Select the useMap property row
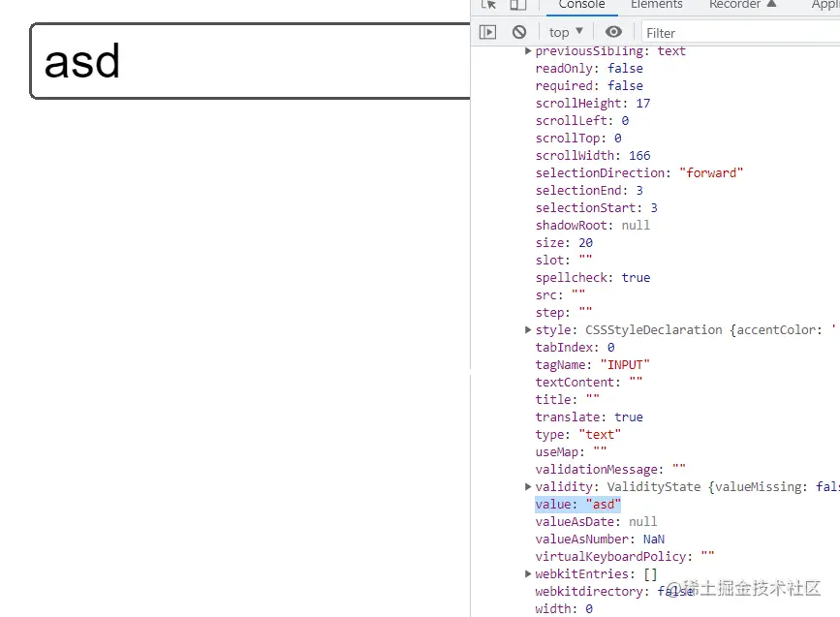Viewport: 840px width, 617px height. (x=571, y=452)
